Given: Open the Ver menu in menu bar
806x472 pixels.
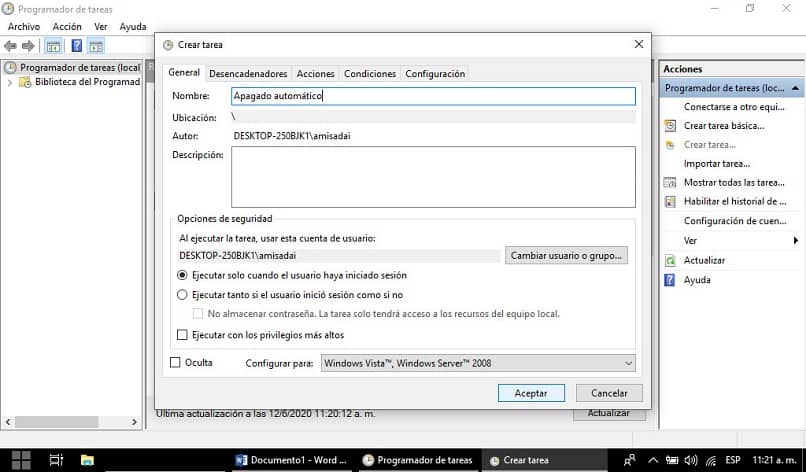Looking at the screenshot, I should (101, 27).
